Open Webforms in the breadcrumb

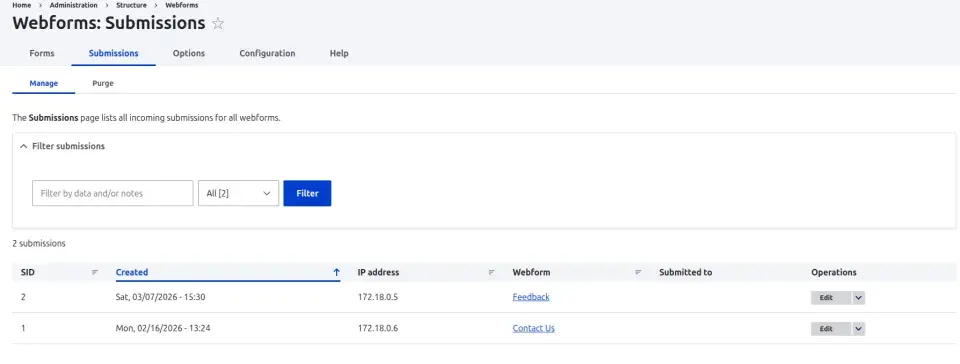[x=182, y=5]
